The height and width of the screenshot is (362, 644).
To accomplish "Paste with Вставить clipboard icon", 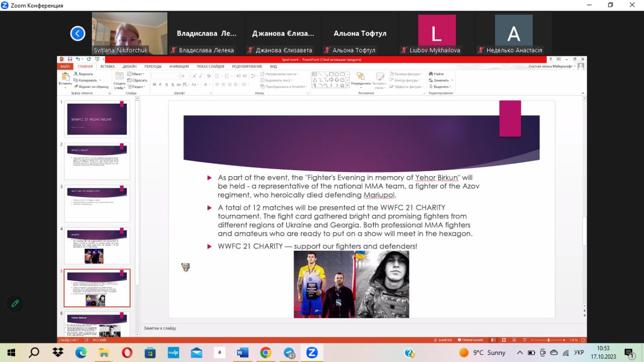I will pos(65,77).
